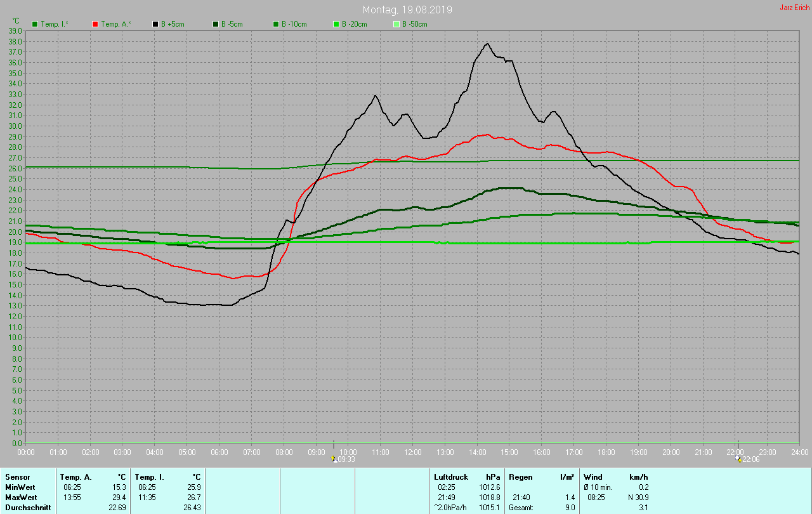Click the "l/m²" rain unit header
Screen dimensions: 812x514
[x=567, y=477]
